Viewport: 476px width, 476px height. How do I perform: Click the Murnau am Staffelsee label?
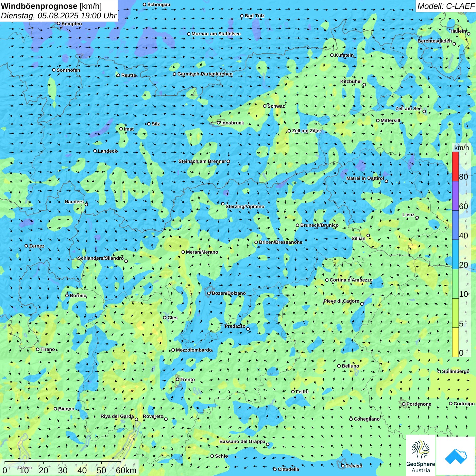[x=216, y=34]
